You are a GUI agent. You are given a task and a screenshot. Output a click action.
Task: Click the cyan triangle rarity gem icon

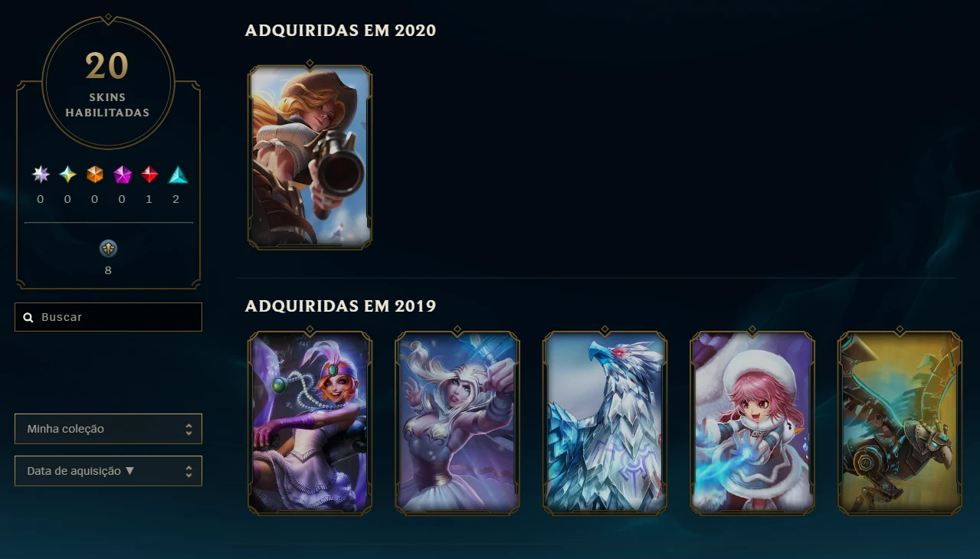coord(178,175)
